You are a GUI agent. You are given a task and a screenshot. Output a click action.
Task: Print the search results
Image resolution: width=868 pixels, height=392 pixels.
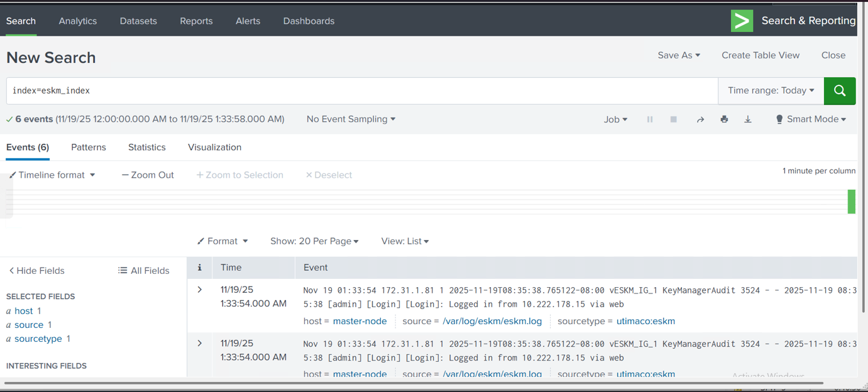[724, 119]
